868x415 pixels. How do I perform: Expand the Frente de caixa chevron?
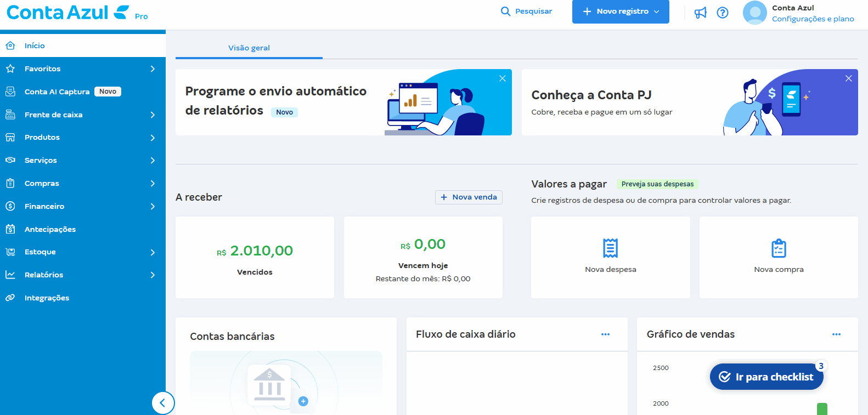pyautogui.click(x=153, y=115)
